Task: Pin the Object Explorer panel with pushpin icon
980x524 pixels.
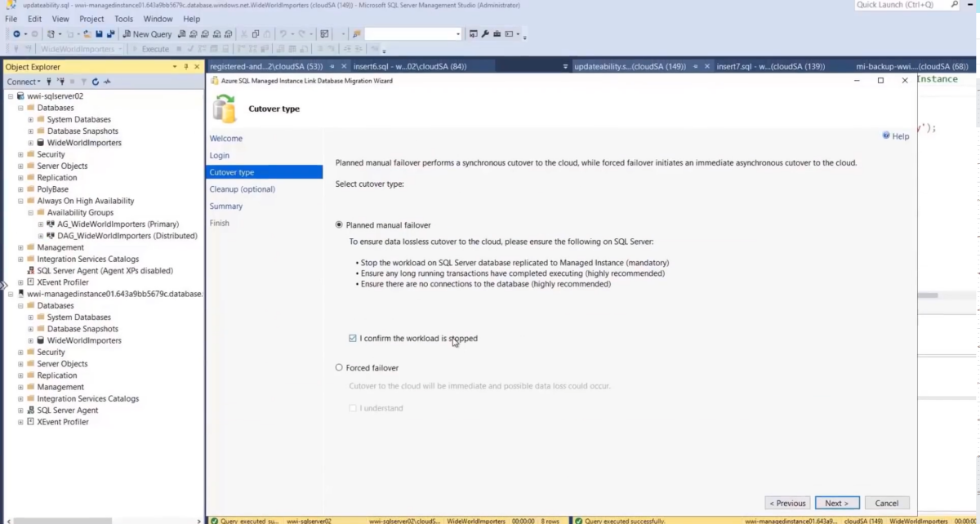Action: [186, 67]
